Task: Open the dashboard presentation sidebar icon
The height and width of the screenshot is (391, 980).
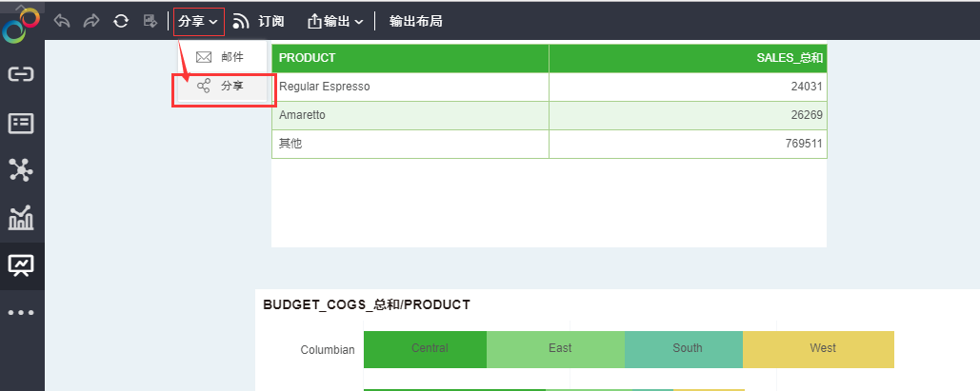Action: (21, 266)
